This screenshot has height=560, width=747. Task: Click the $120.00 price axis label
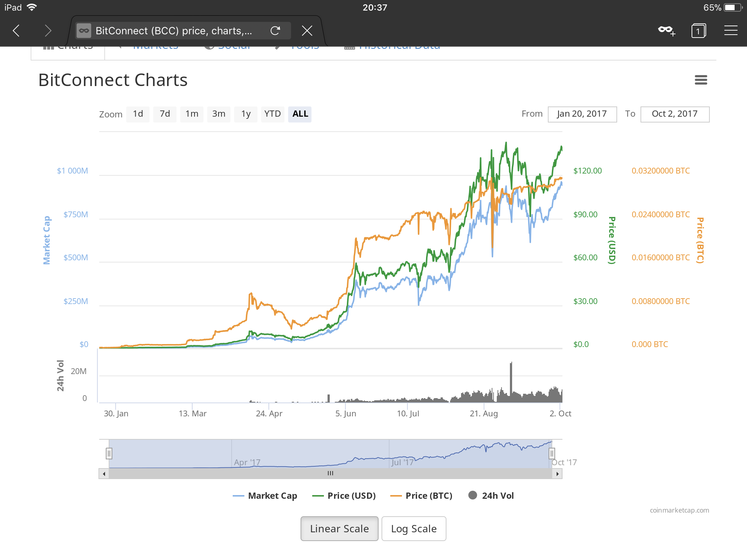588,171
